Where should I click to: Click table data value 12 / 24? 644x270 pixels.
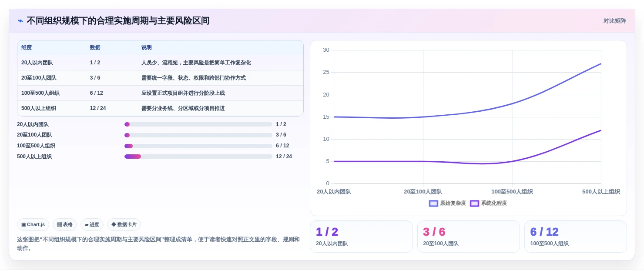98,108
